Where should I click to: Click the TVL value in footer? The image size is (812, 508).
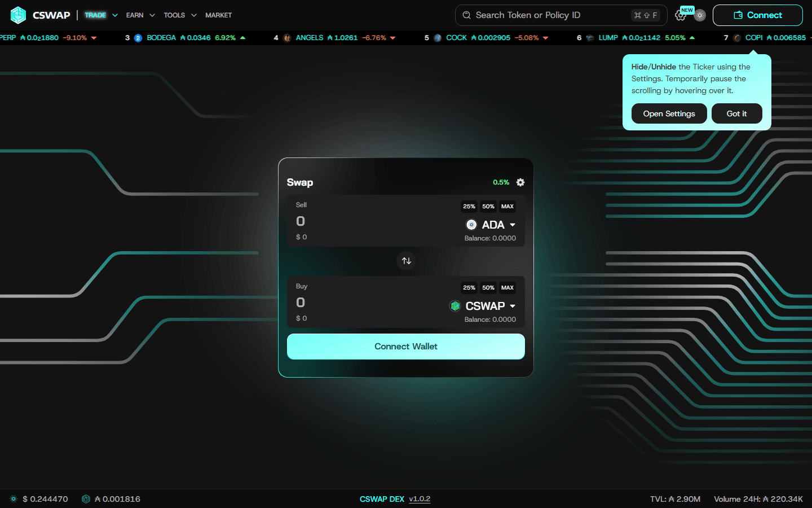click(x=676, y=499)
